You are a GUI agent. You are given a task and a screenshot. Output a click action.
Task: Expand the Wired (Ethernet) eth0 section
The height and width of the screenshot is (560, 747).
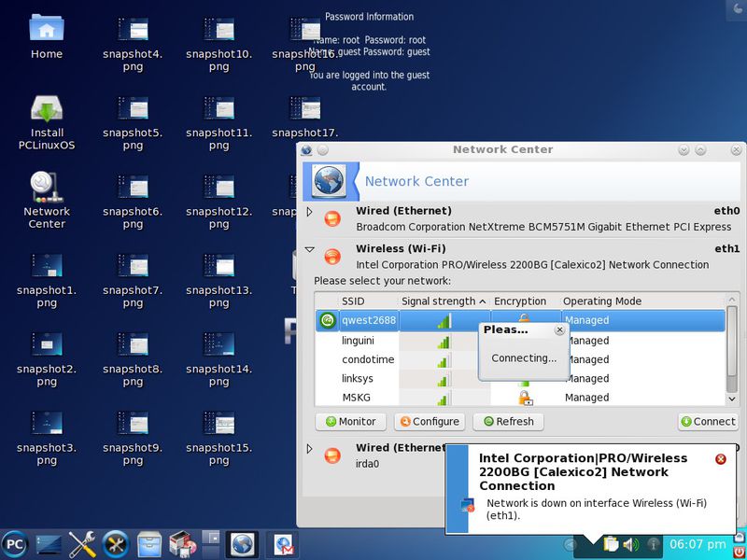click(x=310, y=212)
